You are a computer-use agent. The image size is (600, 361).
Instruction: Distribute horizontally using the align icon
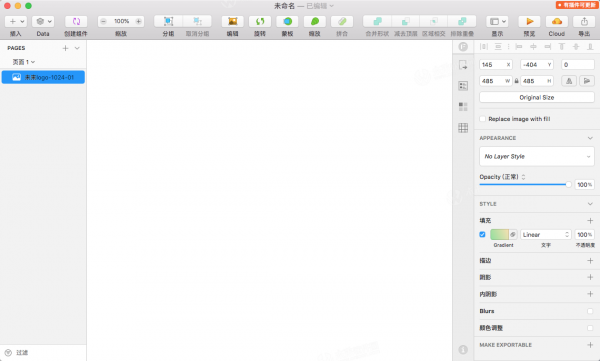[484, 47]
